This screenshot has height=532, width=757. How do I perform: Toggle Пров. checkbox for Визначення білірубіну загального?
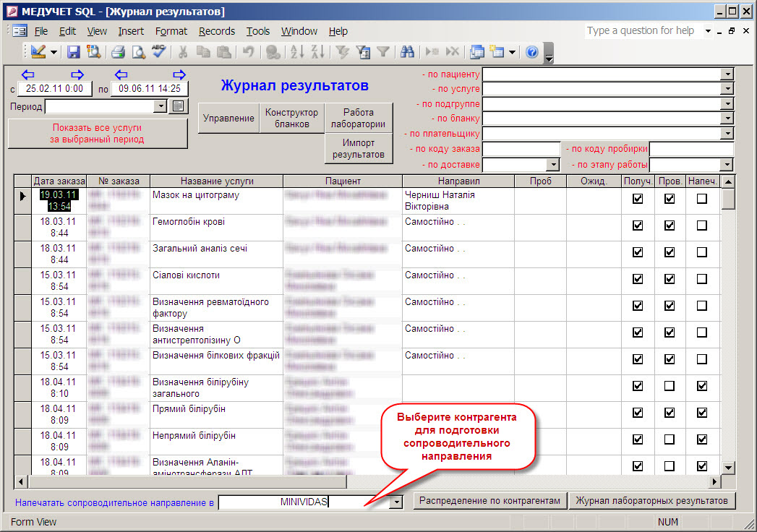[x=670, y=386]
